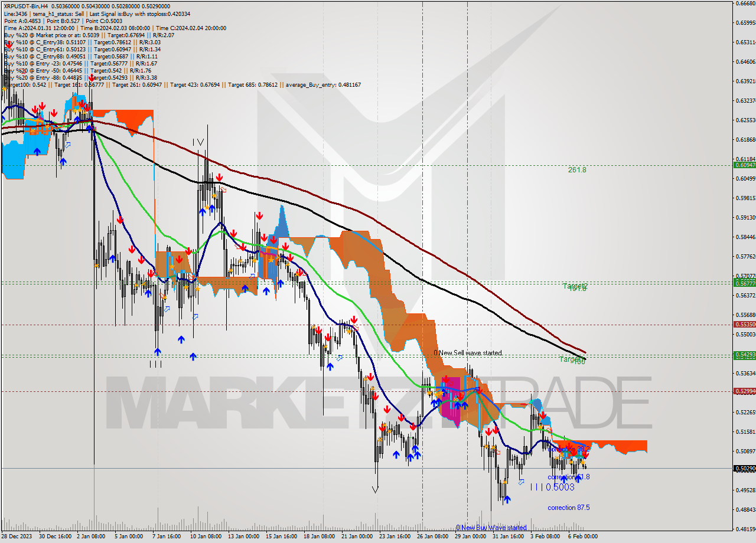Viewport: 756px width, 543px height.
Task: Click the 'correction 87.5' label
Action: [x=568, y=508]
